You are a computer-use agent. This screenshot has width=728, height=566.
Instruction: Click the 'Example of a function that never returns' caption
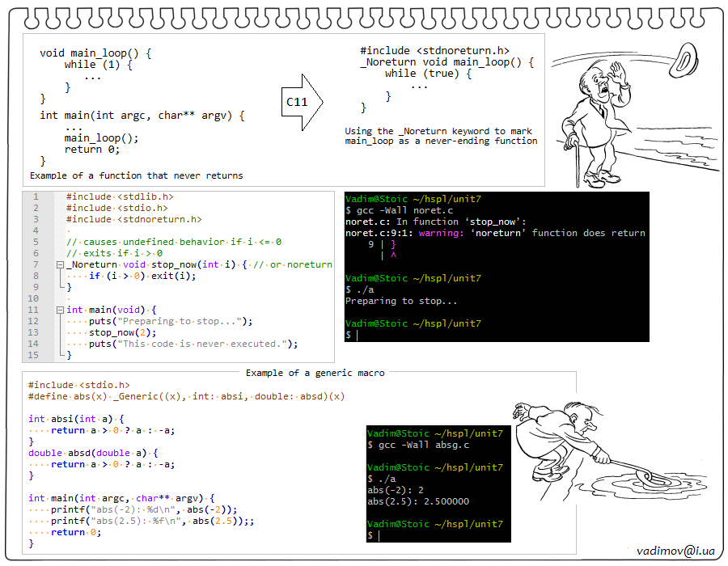click(136, 175)
